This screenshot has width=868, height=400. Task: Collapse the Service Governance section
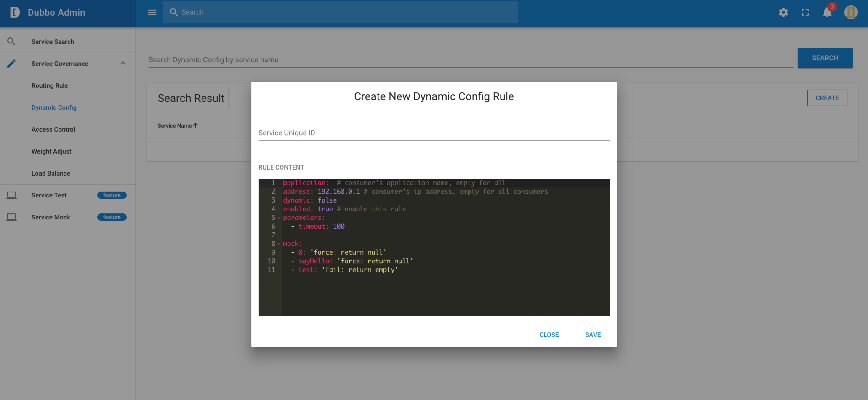pos(123,63)
